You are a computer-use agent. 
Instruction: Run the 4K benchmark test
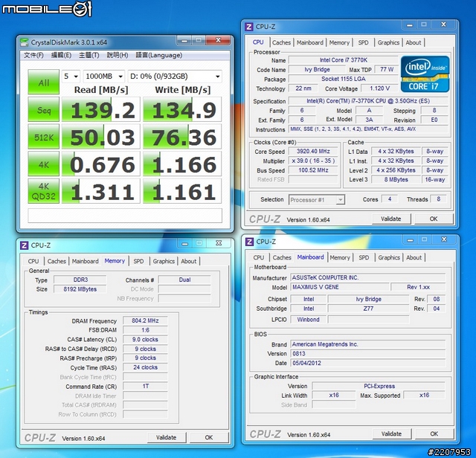point(43,164)
